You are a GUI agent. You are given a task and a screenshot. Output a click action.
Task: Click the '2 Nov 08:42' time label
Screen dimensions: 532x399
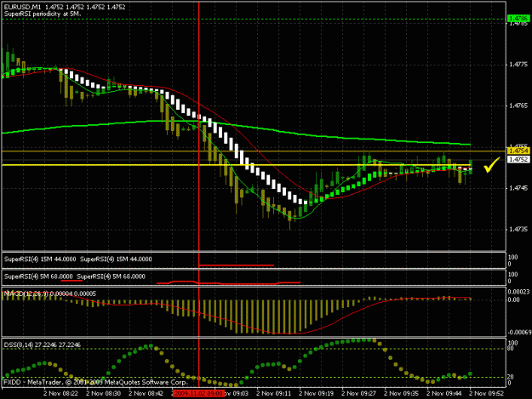pyautogui.click(x=146, y=393)
